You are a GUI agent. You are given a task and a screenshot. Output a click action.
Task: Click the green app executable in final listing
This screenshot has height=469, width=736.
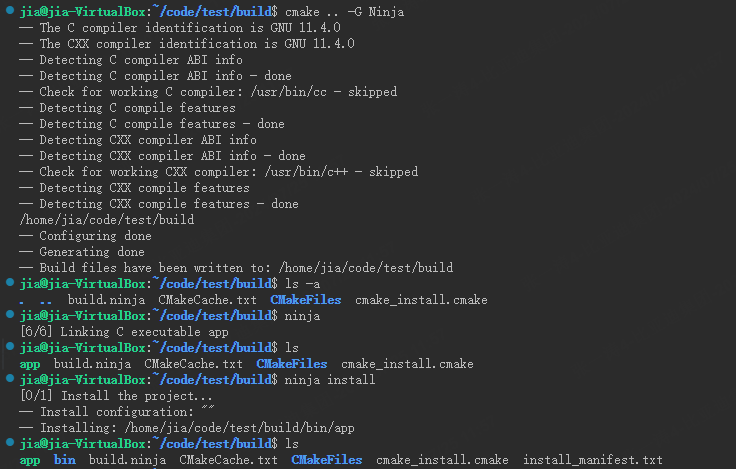click(x=30, y=460)
